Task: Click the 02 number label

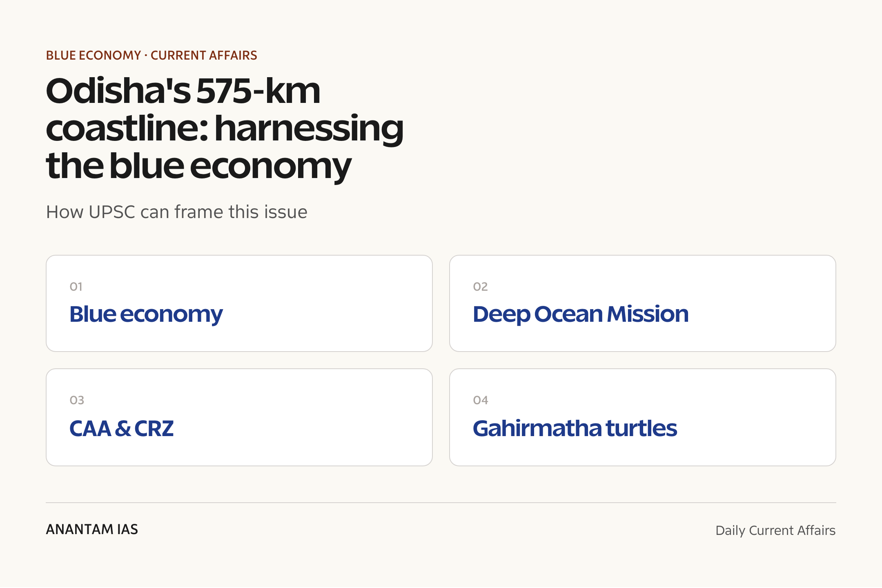Action: 480,287
